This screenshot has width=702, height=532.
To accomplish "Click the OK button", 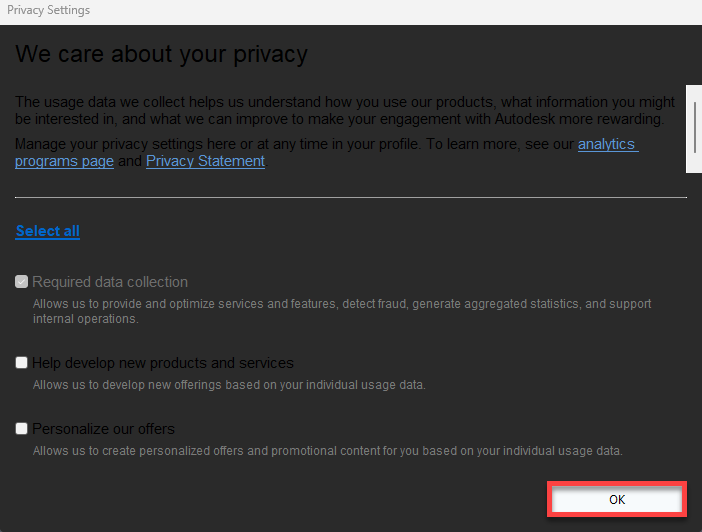I will point(616,499).
